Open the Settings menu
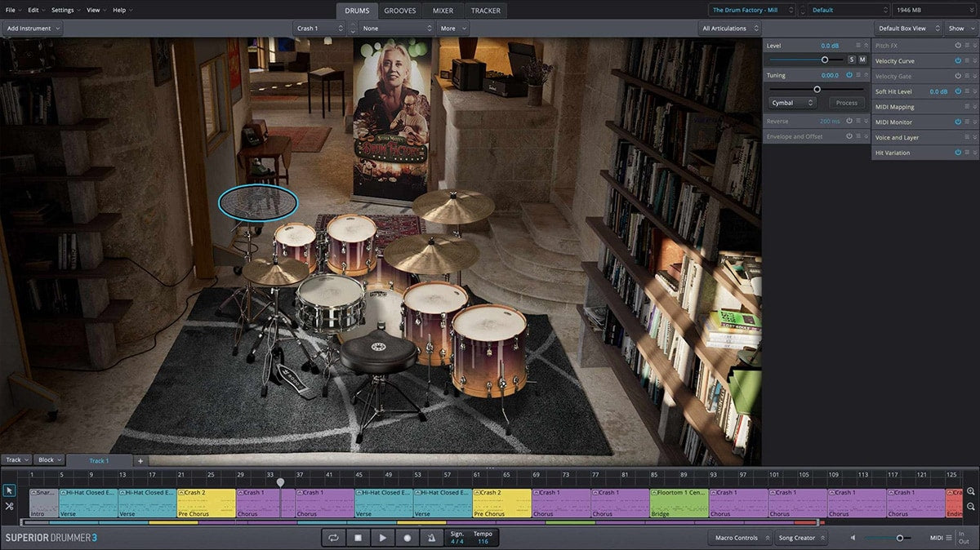 click(65, 11)
